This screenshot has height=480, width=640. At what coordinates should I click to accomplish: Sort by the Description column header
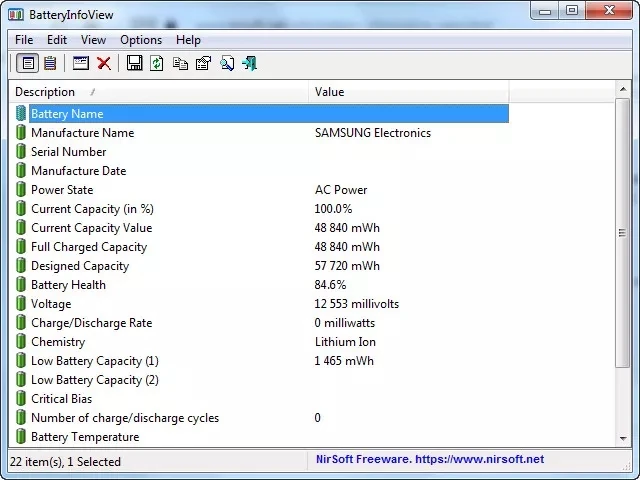coord(159,92)
